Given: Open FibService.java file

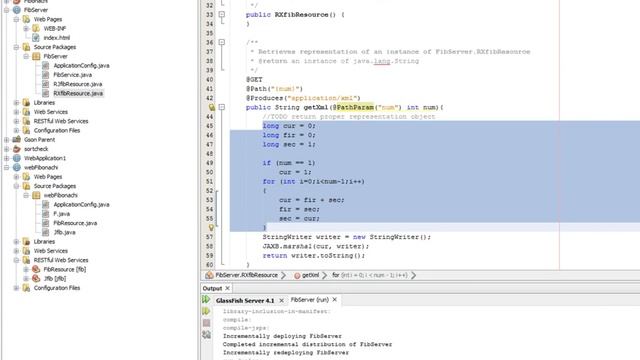Looking at the screenshot, I should click(73, 75).
